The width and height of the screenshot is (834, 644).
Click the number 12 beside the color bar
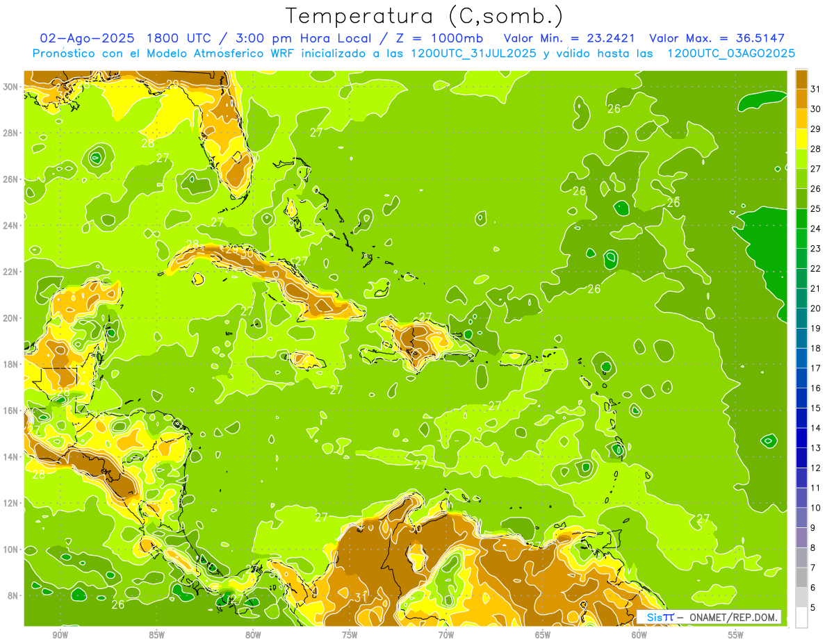pos(817,468)
